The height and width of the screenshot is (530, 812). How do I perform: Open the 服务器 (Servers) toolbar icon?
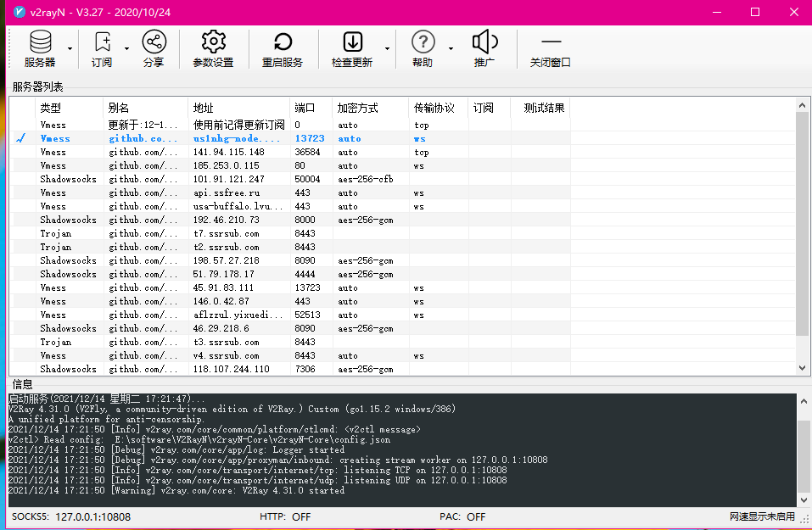[41, 48]
